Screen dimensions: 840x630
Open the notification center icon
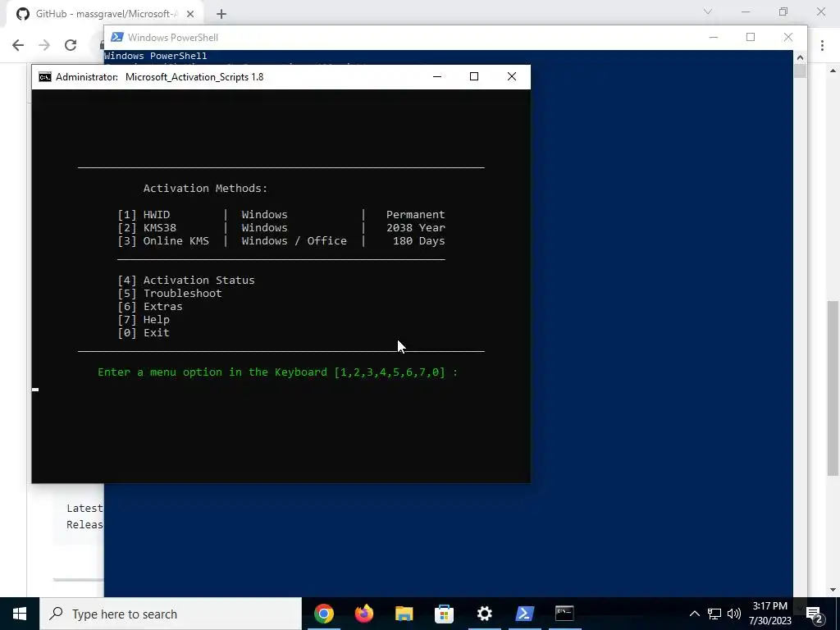[814, 614]
